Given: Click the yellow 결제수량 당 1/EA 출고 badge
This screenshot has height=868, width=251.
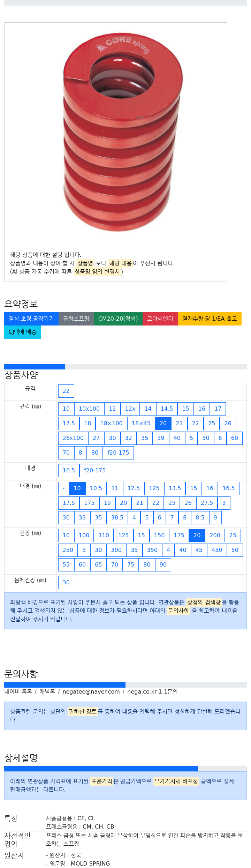Looking at the screenshot, I should [210, 319].
